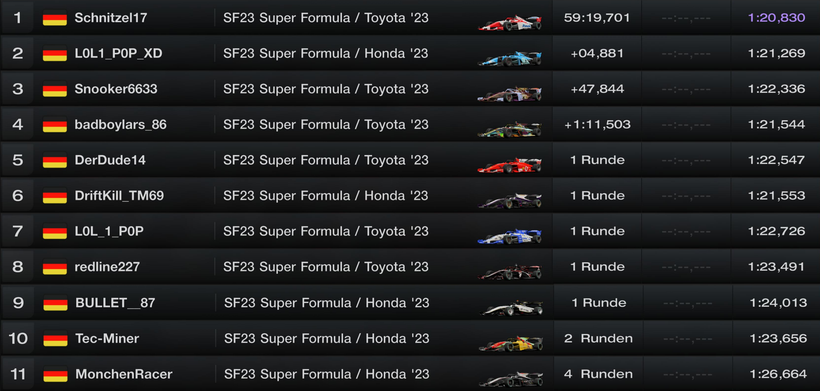Click the blue-white car icon of L0L_1_P0P
This screenshot has width=820, height=391.
click(510, 236)
